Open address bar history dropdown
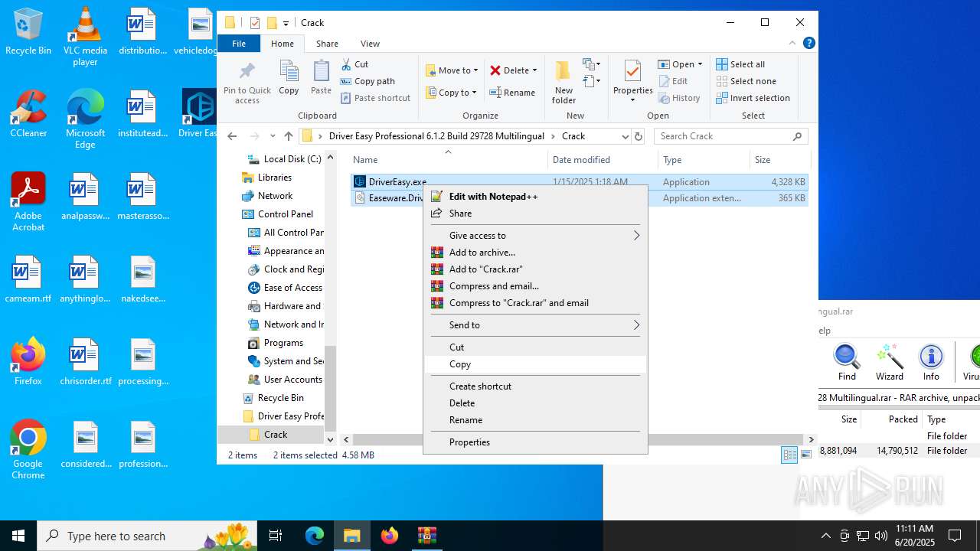The image size is (980, 551). tap(625, 136)
